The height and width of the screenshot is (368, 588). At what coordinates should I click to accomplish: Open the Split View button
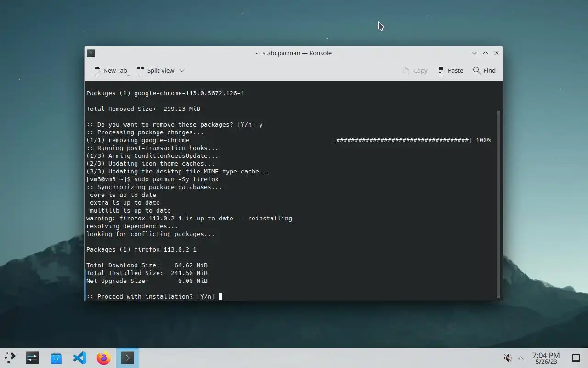(155, 70)
